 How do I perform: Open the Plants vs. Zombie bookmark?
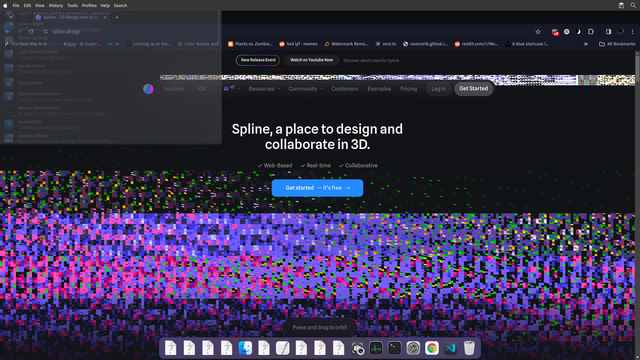250,44
